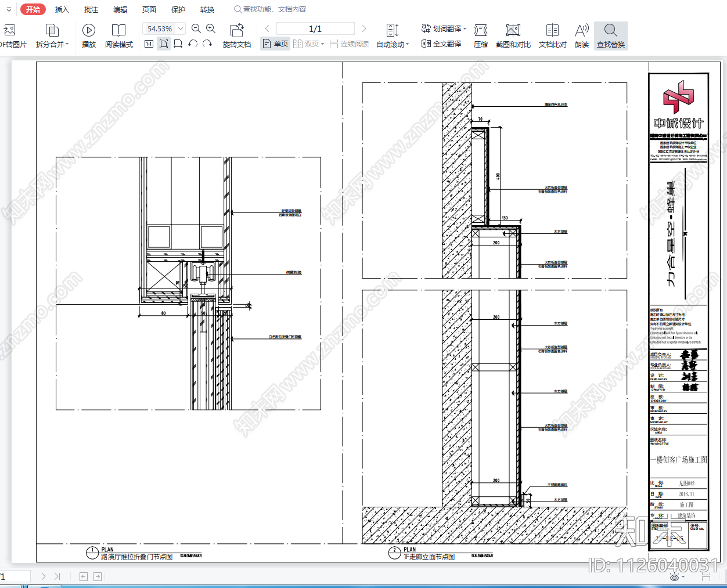Open Screenshot and Compare tool
Viewport: 727px width, 588px height.
[513, 36]
